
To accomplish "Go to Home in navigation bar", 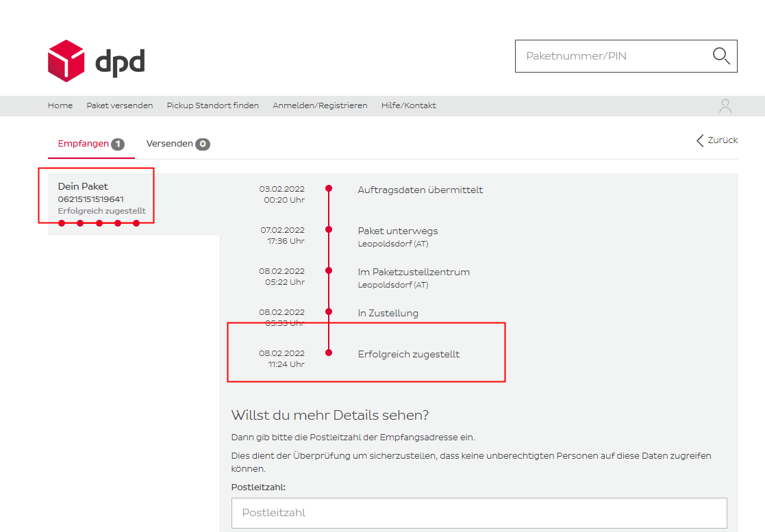I will click(60, 105).
